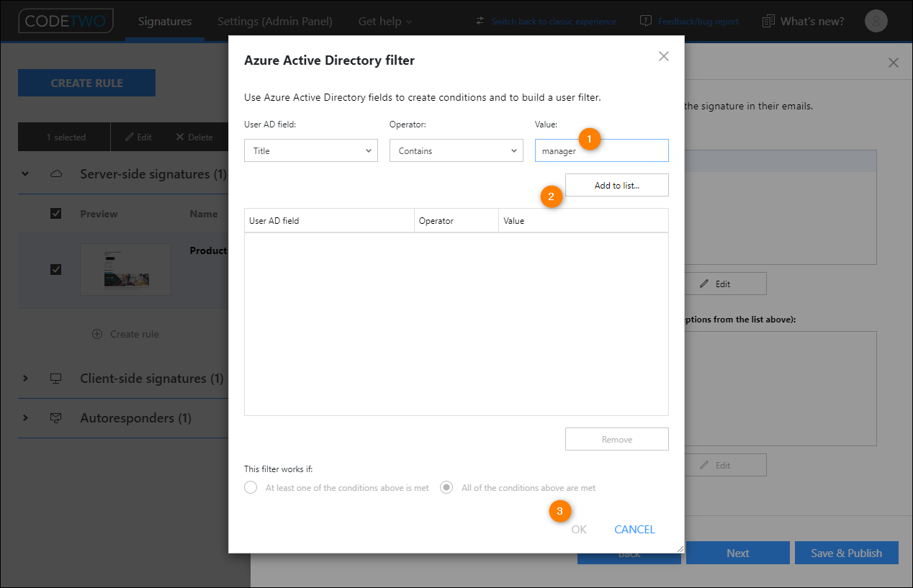Viewport: 913px width, 588px height.
Task: Click the plus icon next to Create rule
Action: [x=97, y=334]
